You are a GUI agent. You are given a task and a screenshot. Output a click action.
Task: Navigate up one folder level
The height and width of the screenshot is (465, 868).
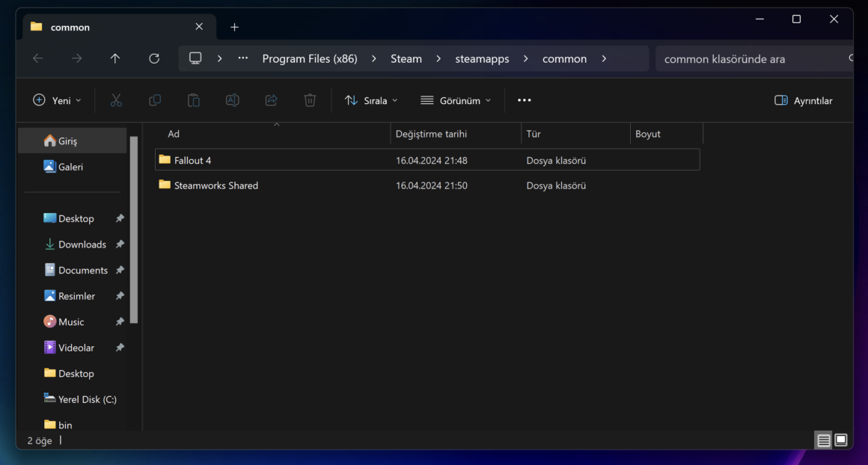coord(115,58)
